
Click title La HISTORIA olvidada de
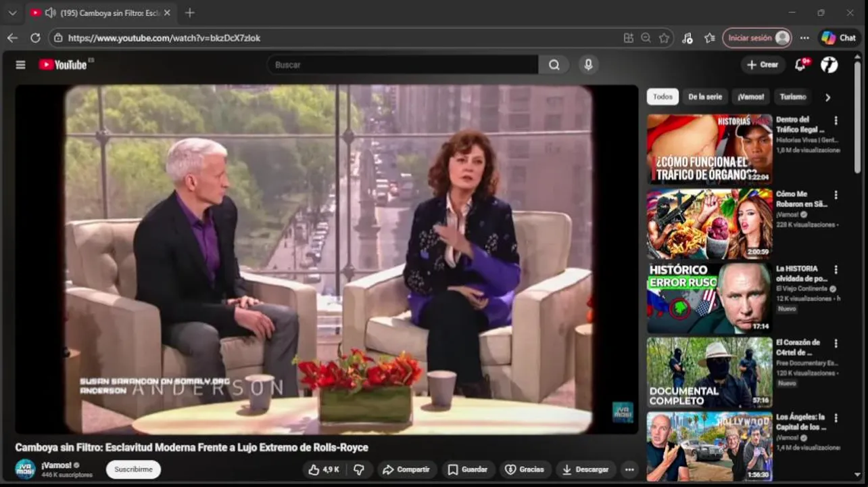tap(800, 273)
